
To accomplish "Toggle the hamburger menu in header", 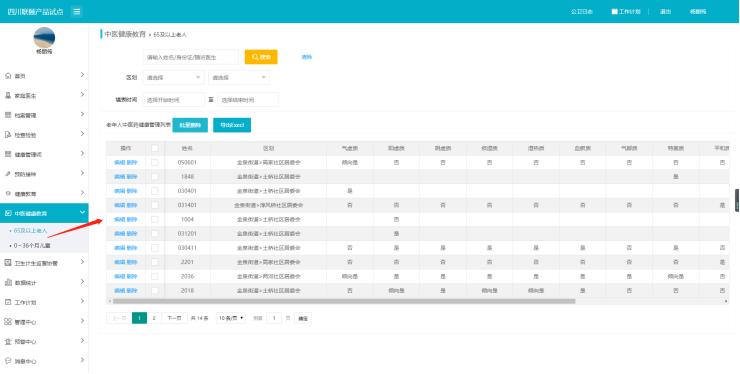I will pyautogui.click(x=77, y=11).
